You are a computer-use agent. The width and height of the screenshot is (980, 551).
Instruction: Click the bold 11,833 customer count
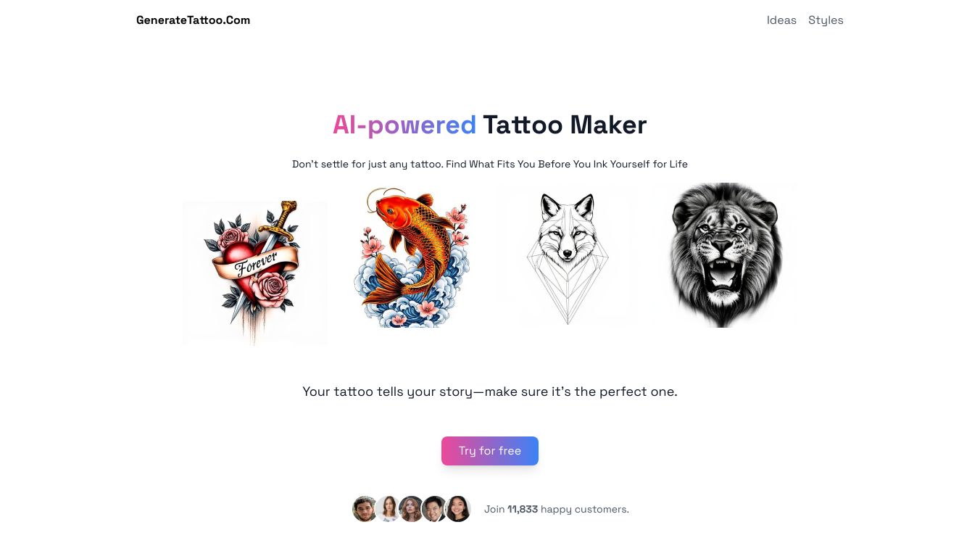523,509
